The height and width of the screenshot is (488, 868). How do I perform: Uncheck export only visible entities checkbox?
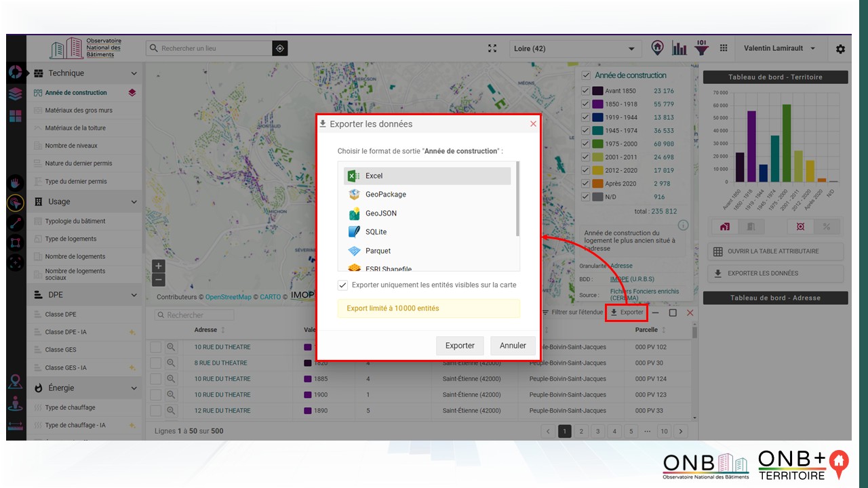(x=343, y=285)
